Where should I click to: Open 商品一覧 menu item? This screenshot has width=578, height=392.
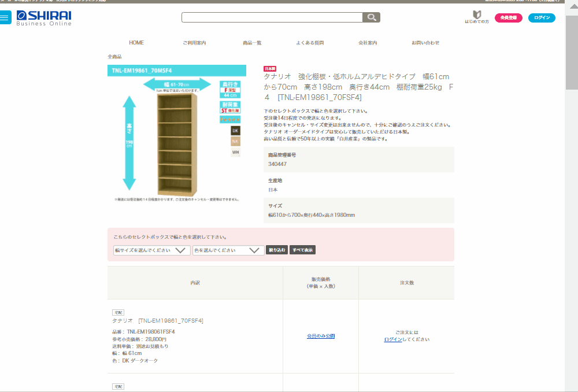pyautogui.click(x=252, y=43)
